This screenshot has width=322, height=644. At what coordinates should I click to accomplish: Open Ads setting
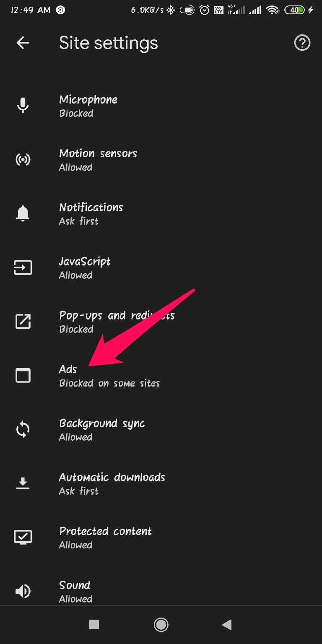(161, 376)
